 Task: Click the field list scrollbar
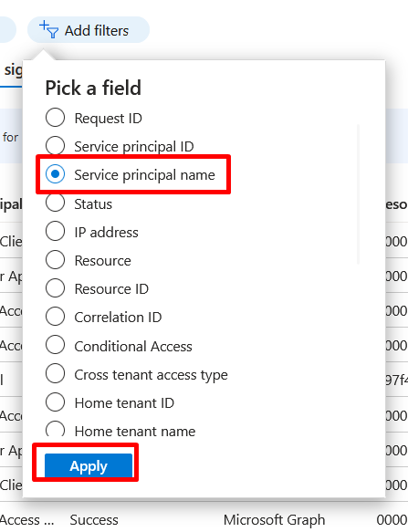click(x=358, y=194)
